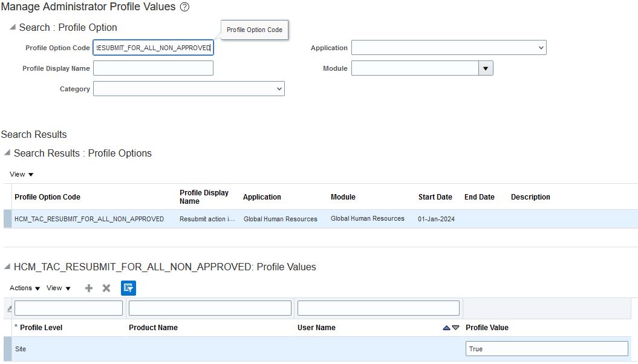Open the Category dropdown
The image size is (638, 364).
pyautogui.click(x=189, y=89)
